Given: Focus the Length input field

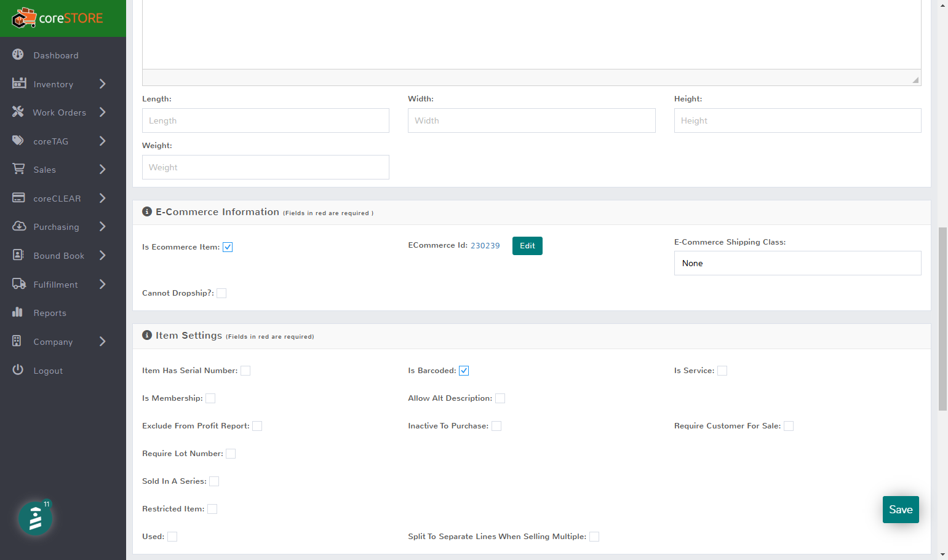Looking at the screenshot, I should [266, 120].
